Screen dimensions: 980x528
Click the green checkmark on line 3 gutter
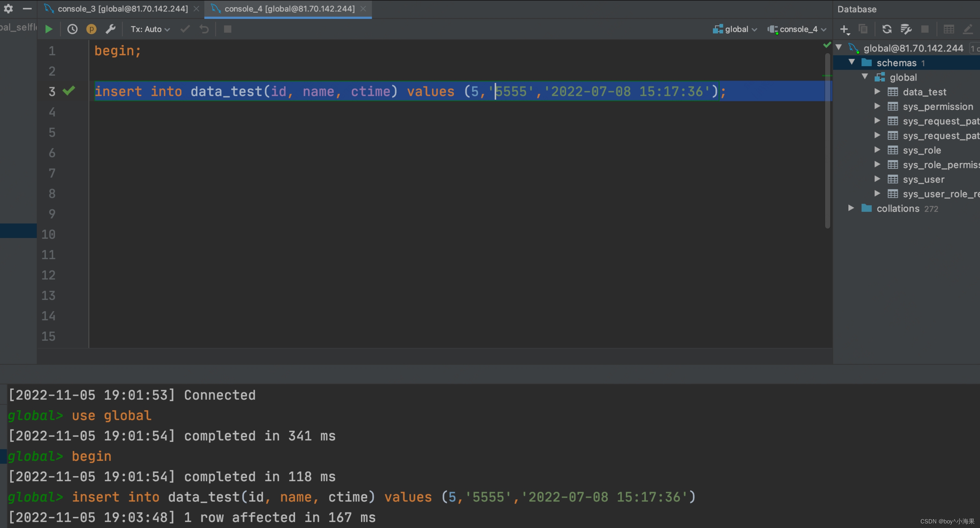[69, 91]
